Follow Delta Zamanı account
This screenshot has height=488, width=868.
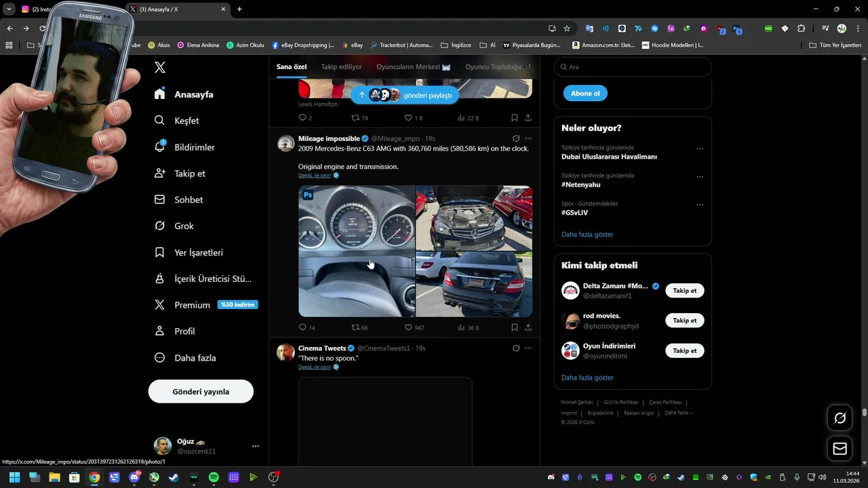coord(685,291)
